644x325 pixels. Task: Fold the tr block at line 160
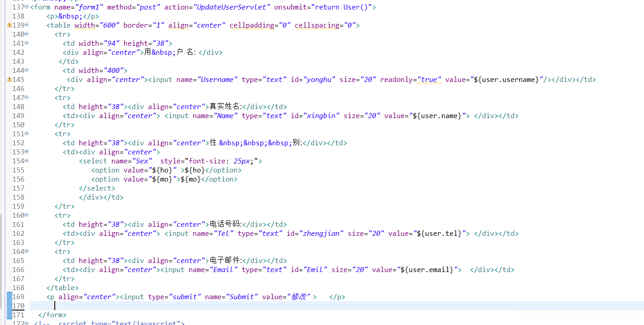pyautogui.click(x=26, y=215)
